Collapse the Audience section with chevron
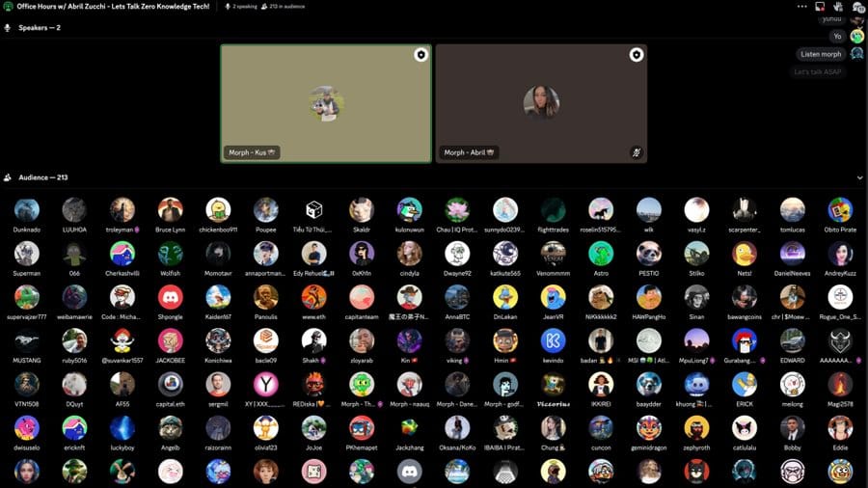This screenshot has height=488, width=868. [859, 177]
